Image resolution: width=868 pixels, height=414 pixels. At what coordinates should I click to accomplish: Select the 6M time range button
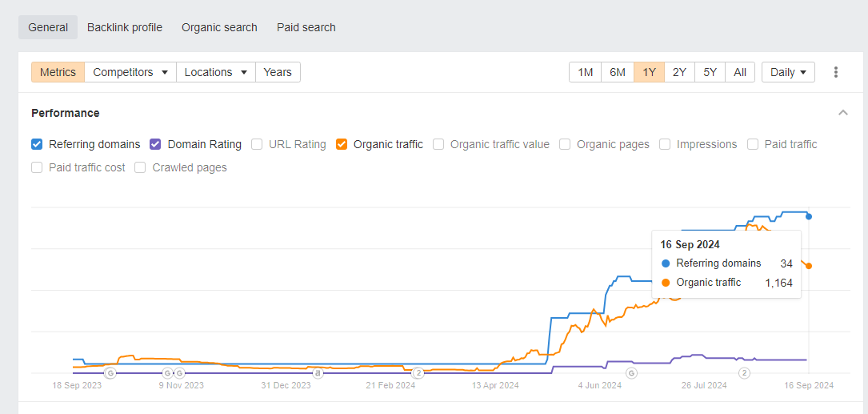[x=617, y=72]
